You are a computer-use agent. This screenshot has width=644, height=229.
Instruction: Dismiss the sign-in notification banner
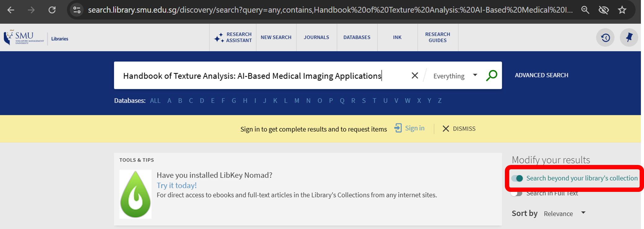pos(459,129)
